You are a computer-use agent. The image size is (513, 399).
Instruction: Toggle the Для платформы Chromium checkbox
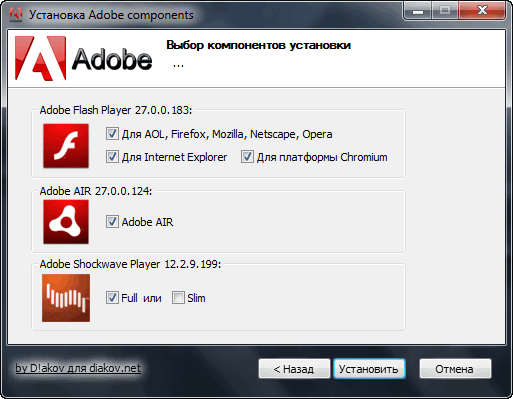247,157
